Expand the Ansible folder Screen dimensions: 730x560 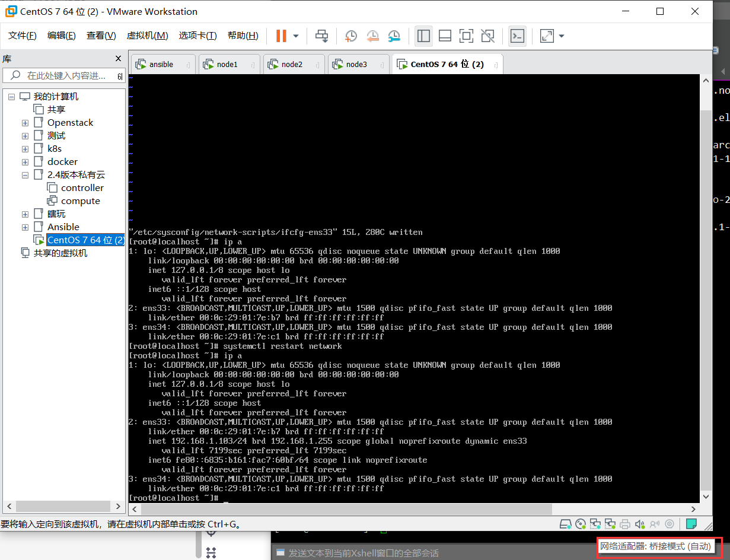(x=25, y=227)
